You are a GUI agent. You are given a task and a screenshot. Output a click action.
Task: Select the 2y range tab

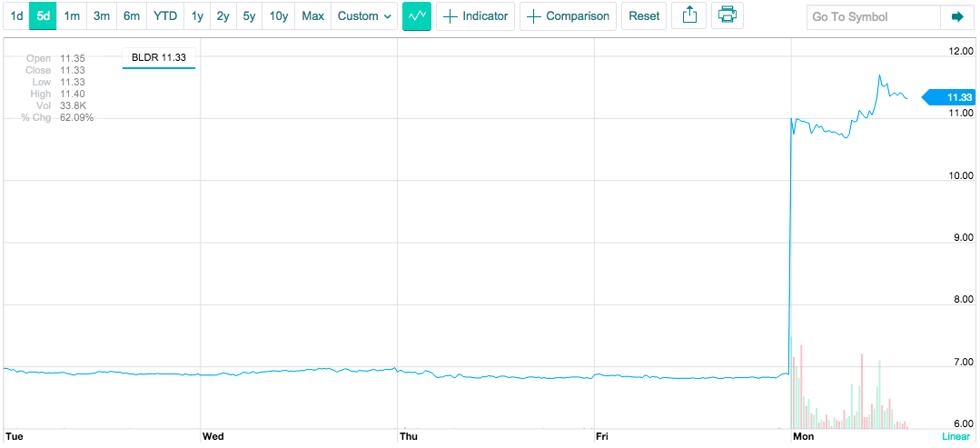coord(223,16)
